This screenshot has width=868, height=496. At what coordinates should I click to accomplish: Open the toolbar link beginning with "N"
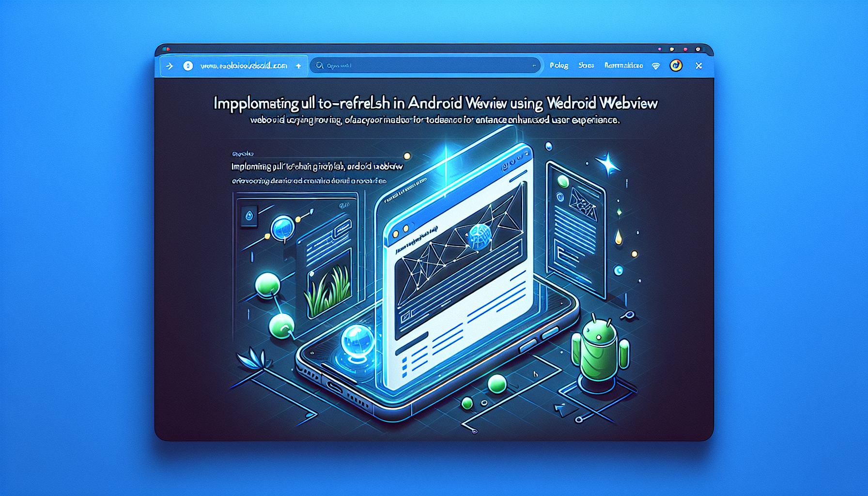coord(623,65)
